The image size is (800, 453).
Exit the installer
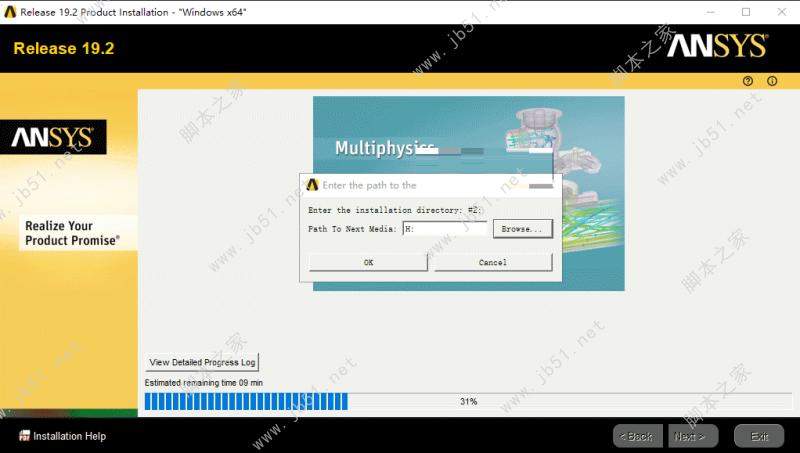pyautogui.click(x=759, y=436)
